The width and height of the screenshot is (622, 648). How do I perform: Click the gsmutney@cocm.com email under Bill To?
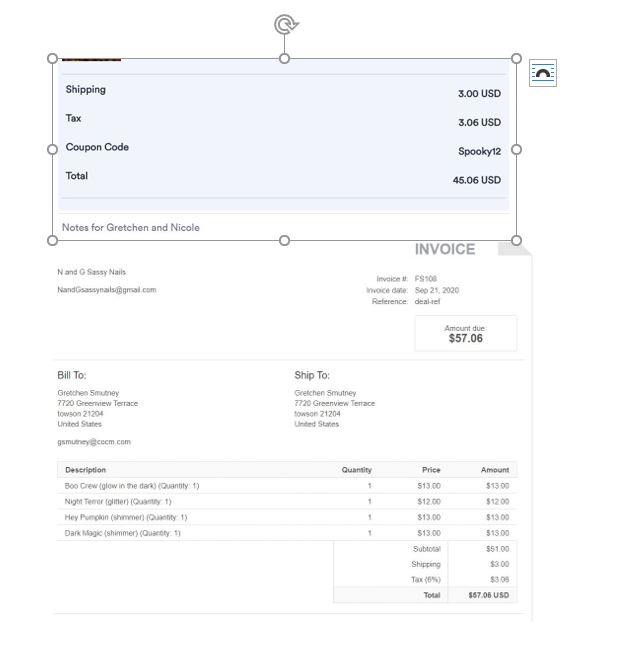click(x=94, y=441)
